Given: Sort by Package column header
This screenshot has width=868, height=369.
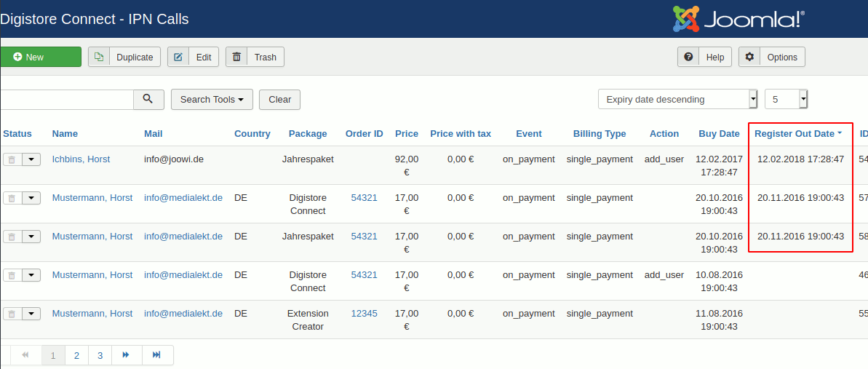Looking at the screenshot, I should (308, 133).
